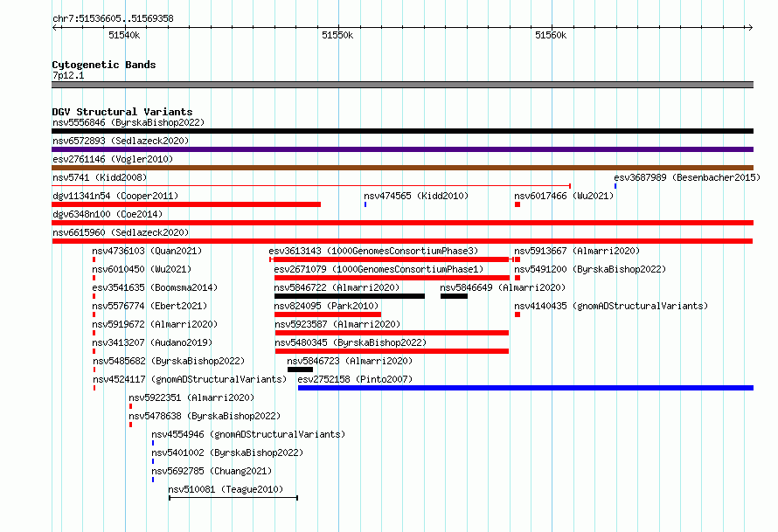Open nsv5846722 (Almarri2020) label
Screen dimensions: 778x532
click(337, 287)
